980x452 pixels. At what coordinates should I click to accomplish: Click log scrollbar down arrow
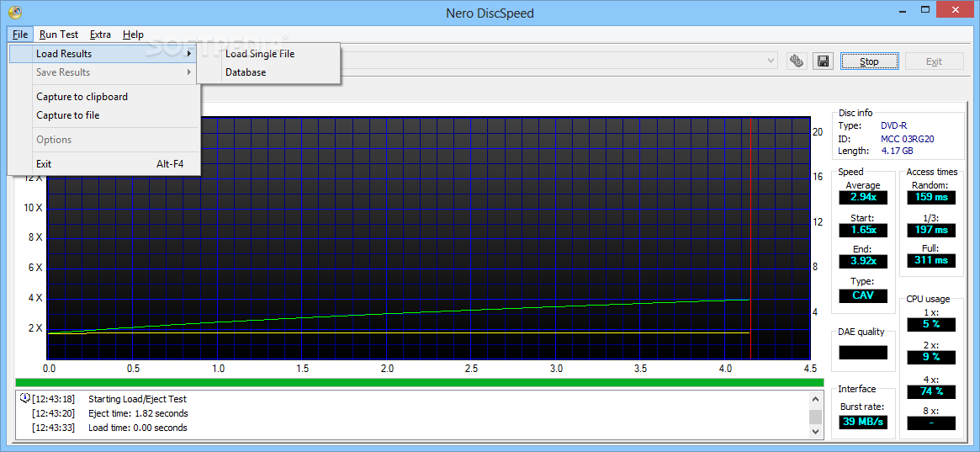click(x=815, y=431)
